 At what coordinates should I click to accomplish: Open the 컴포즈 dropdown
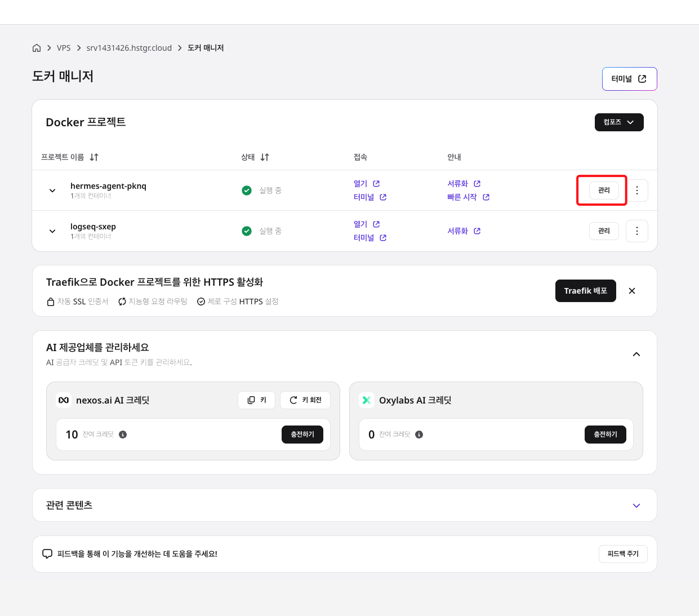(x=619, y=122)
